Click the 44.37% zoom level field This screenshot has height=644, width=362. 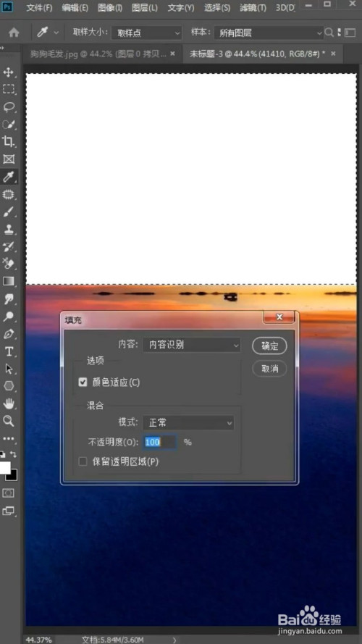pyautogui.click(x=39, y=640)
